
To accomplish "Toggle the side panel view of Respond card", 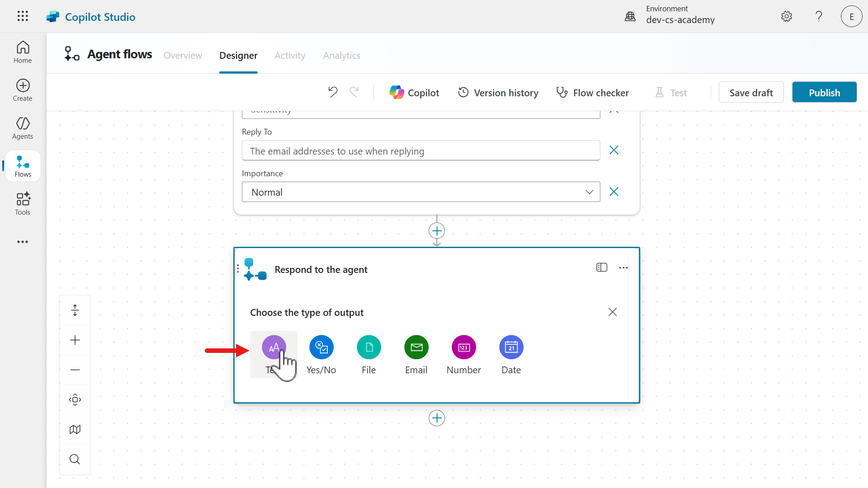I will [601, 267].
